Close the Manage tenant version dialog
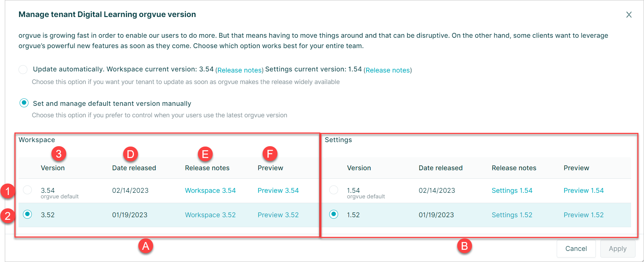Viewport: 644px width, 262px height. tap(629, 15)
